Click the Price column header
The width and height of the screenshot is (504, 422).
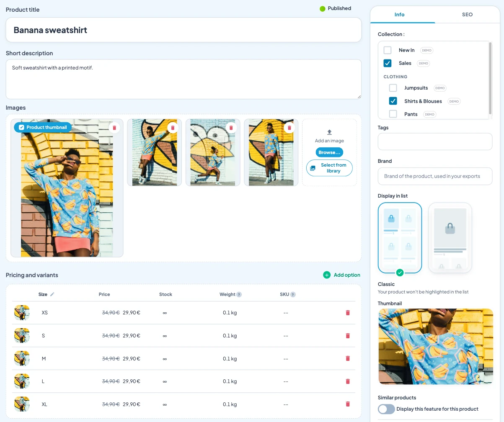pos(104,294)
